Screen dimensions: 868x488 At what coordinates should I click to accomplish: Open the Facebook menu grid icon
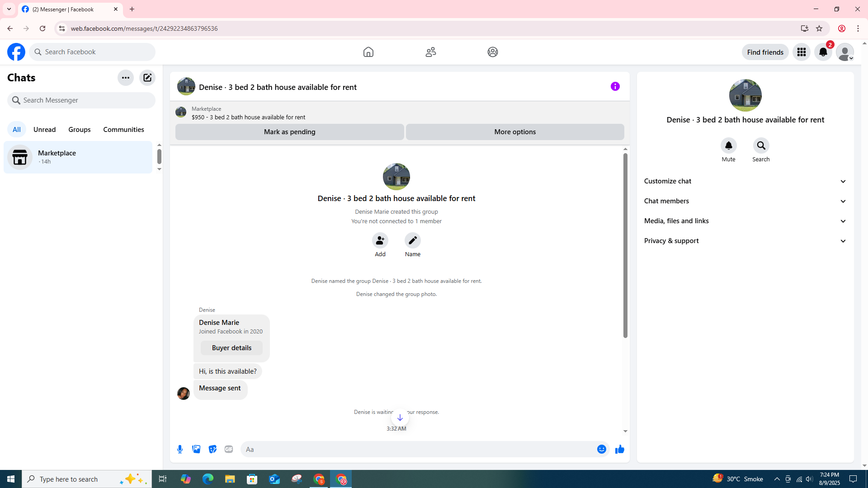click(802, 52)
